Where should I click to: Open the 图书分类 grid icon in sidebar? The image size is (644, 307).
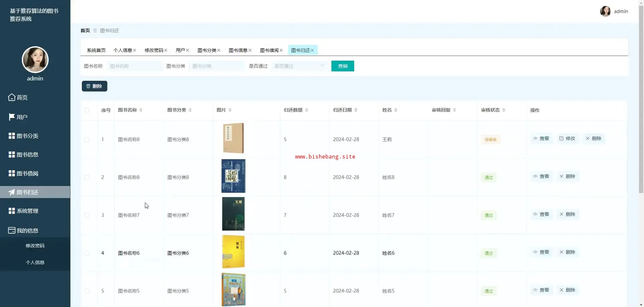(12, 136)
